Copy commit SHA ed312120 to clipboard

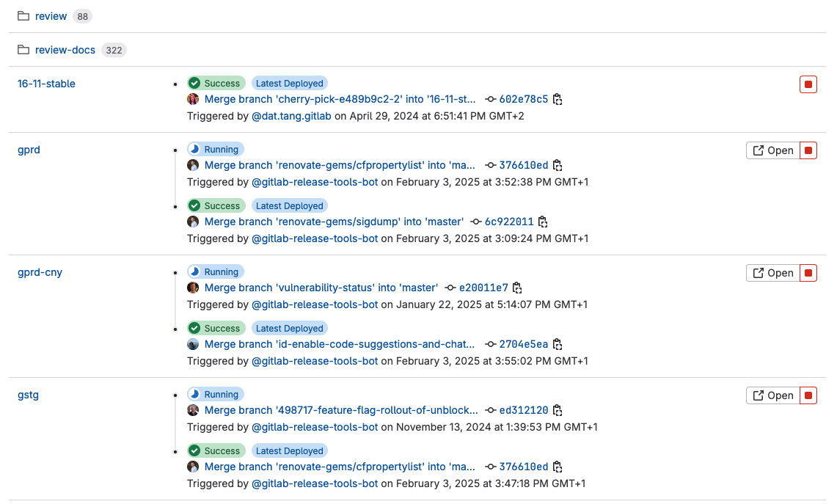coord(558,411)
